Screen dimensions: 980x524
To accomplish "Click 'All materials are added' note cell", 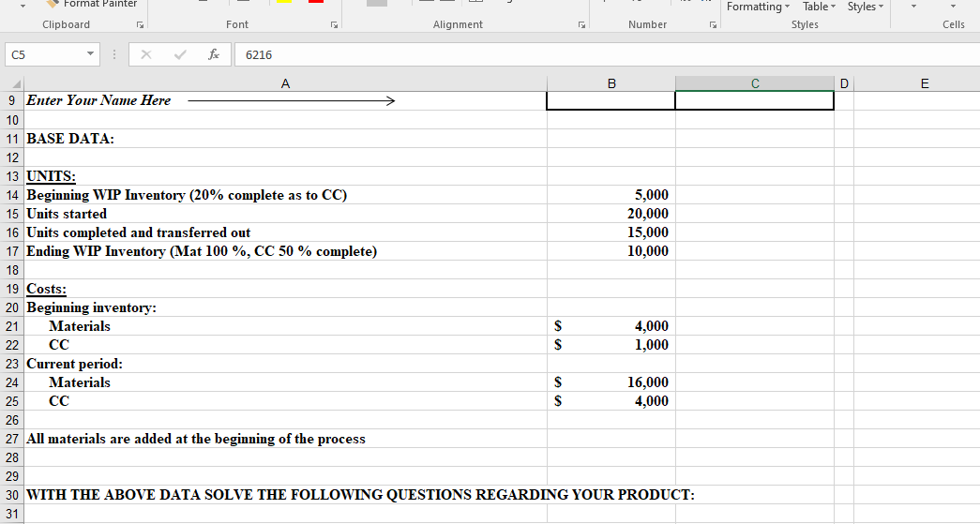I will coord(285,439).
